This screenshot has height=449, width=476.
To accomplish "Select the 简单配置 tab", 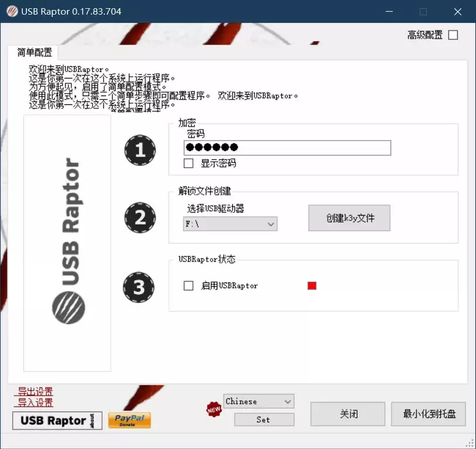I will click(33, 53).
